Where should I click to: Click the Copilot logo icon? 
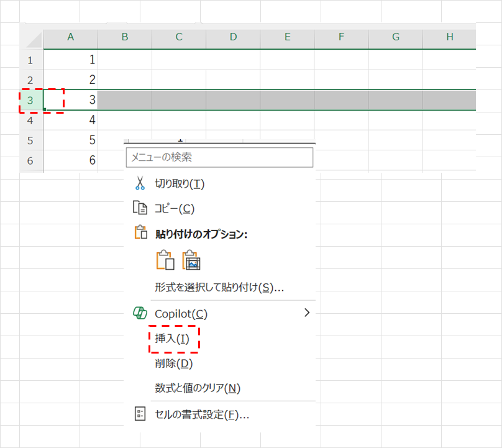[x=140, y=313]
